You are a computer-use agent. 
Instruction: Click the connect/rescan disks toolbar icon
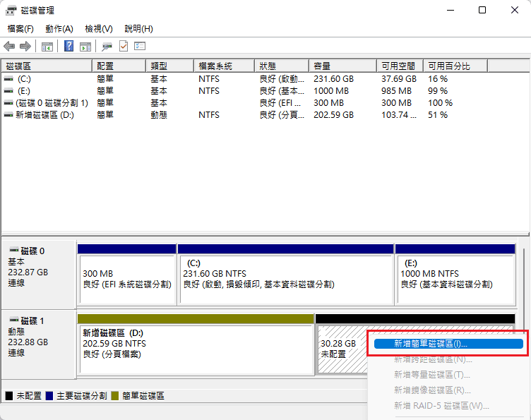(107, 47)
